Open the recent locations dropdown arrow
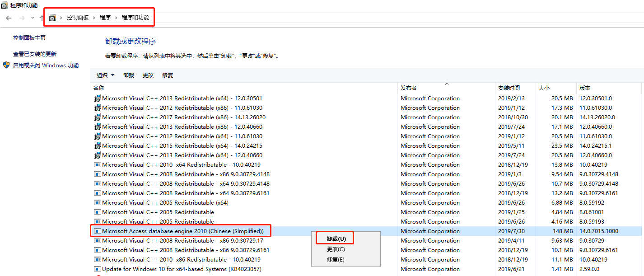Screen dimensions: 644x276 (x=33, y=18)
